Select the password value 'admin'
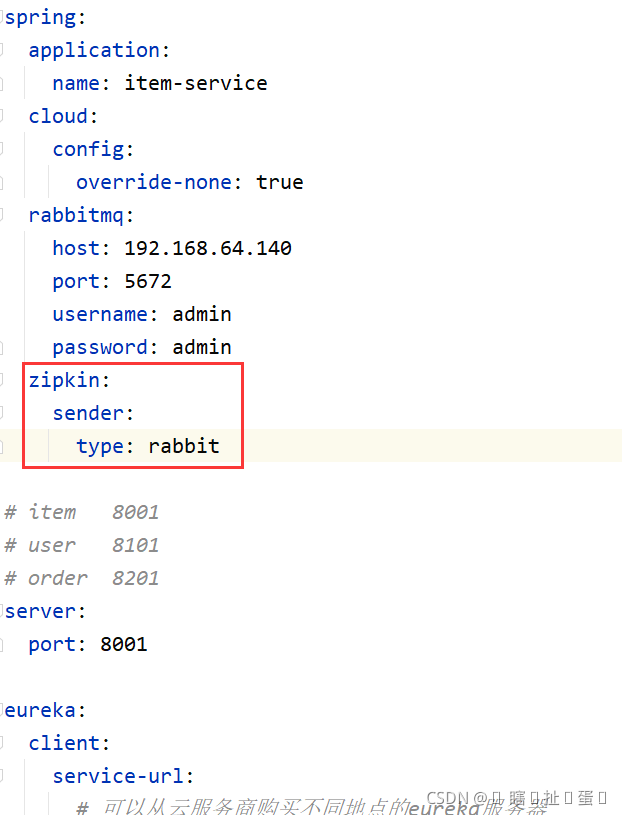 pyautogui.click(x=202, y=348)
